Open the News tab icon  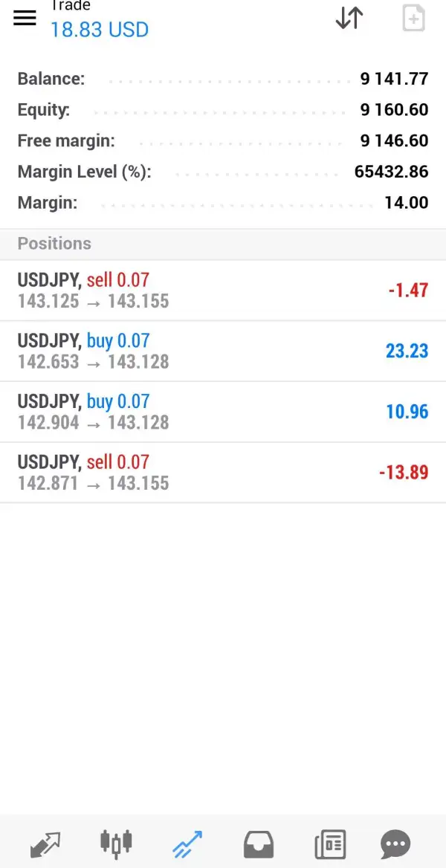pyautogui.click(x=329, y=845)
